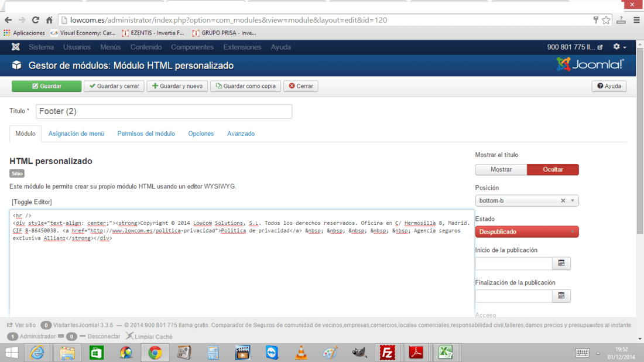The width and height of the screenshot is (644, 362).
Task: Open the Estado Despublicado dropdown
Action: click(x=527, y=232)
